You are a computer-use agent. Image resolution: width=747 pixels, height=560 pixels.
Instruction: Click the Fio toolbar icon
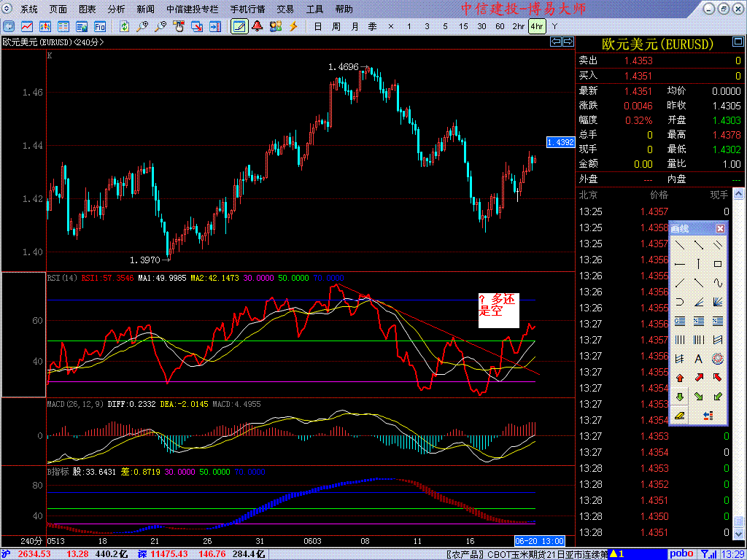(99, 26)
